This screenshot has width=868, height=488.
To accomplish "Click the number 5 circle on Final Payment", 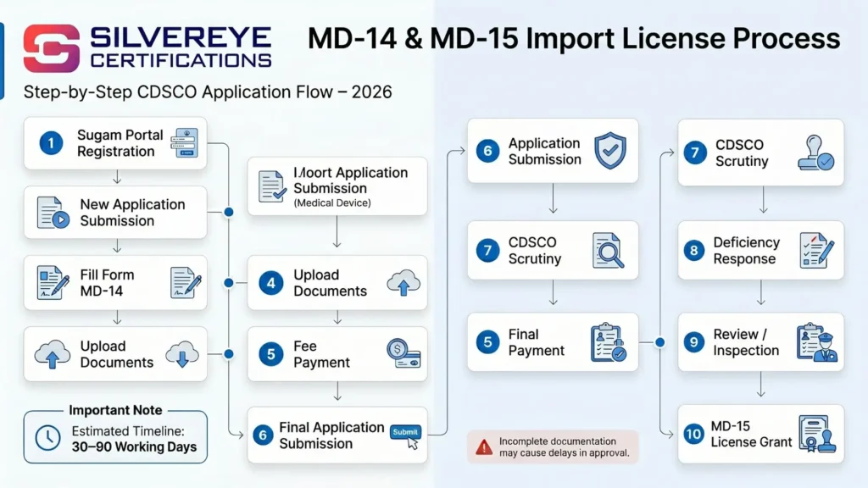I will point(487,342).
